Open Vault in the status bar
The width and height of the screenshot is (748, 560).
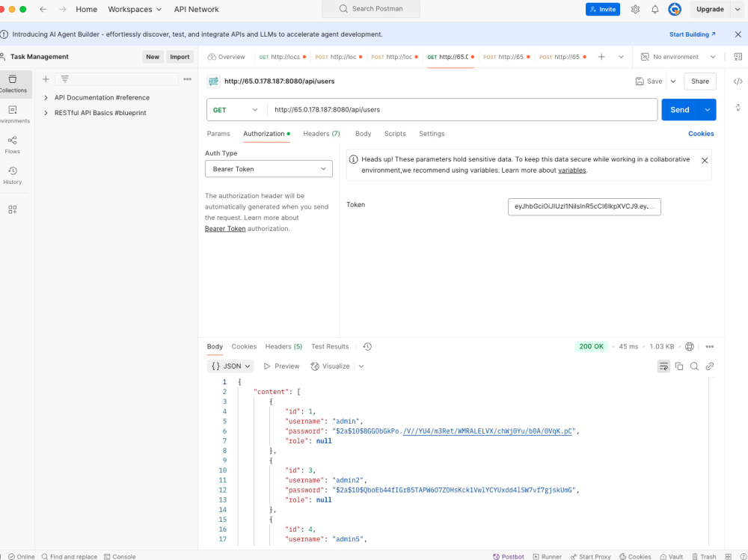point(672,557)
